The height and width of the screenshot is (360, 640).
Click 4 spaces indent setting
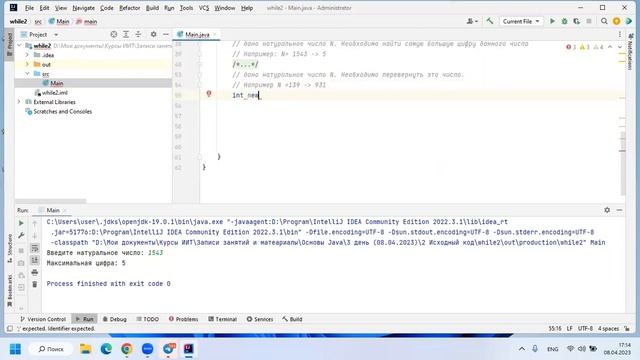[x=608, y=329]
